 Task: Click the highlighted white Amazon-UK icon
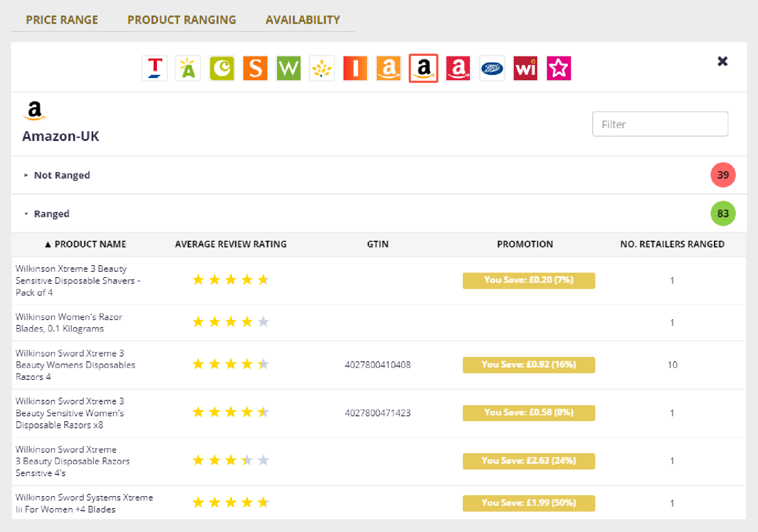pyautogui.click(x=423, y=68)
